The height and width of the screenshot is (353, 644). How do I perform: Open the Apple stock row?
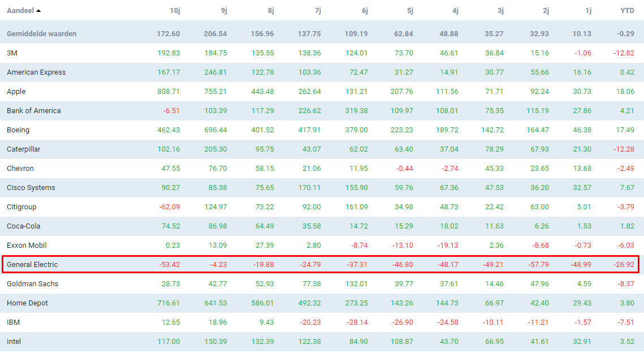[x=322, y=92]
